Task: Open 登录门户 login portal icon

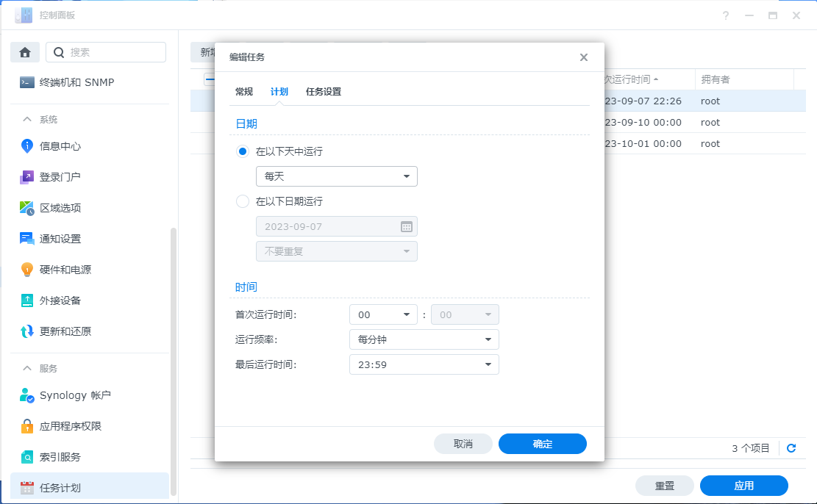Action: coord(27,177)
